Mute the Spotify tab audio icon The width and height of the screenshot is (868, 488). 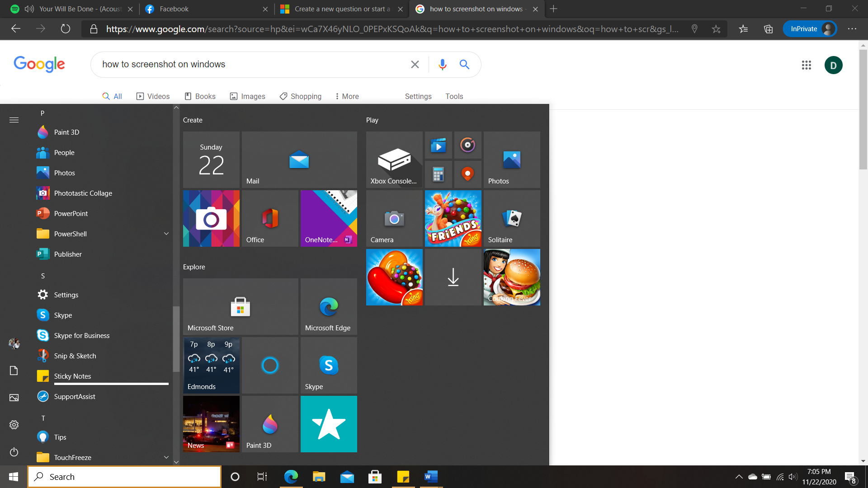pos(29,9)
